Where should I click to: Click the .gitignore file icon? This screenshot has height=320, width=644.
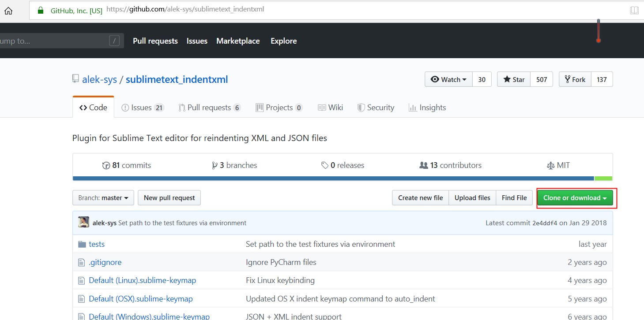[81, 262]
